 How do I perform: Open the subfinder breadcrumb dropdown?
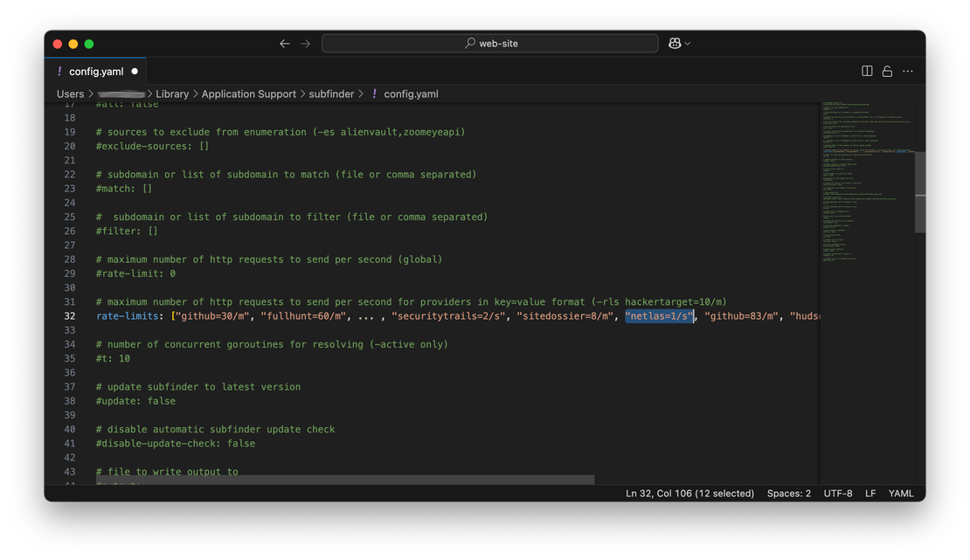point(331,93)
